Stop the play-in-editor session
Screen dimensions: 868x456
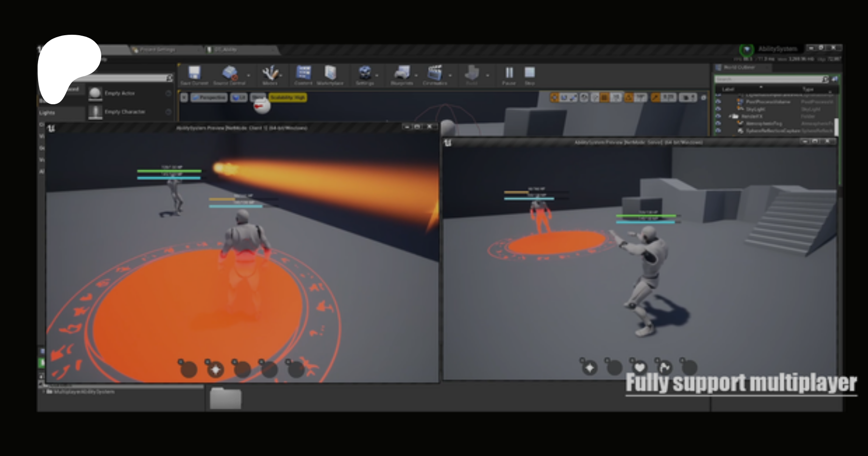529,74
